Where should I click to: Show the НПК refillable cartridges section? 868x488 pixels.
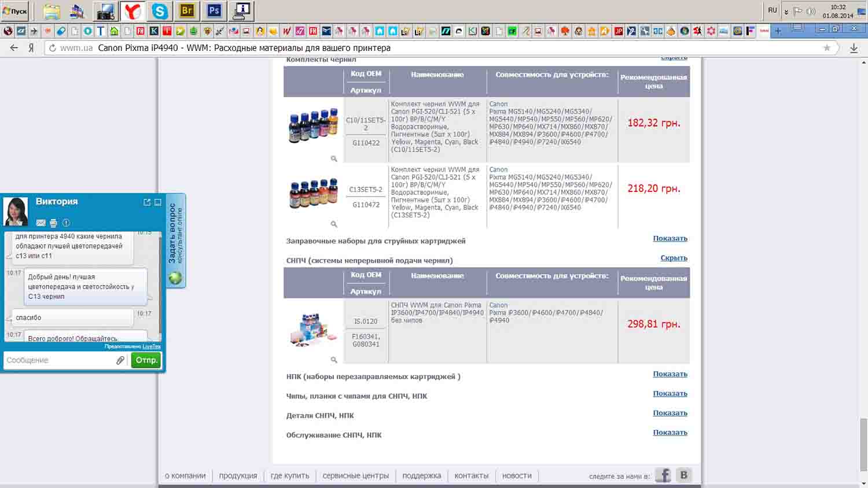670,374
